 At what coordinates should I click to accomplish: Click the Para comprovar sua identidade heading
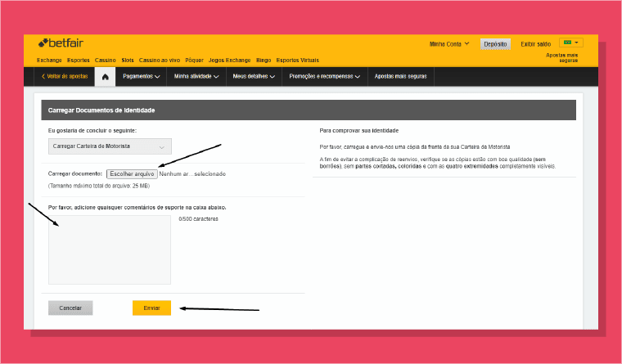[359, 130]
